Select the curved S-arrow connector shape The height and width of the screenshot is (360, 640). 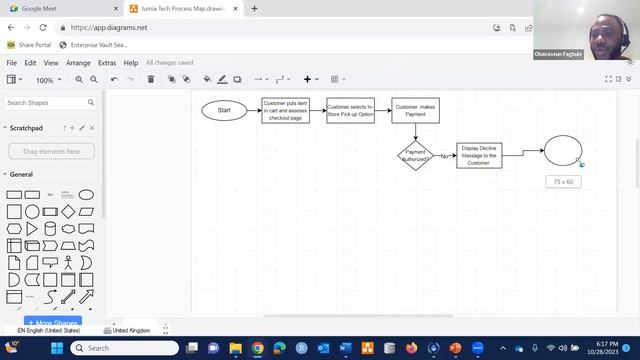click(50, 297)
